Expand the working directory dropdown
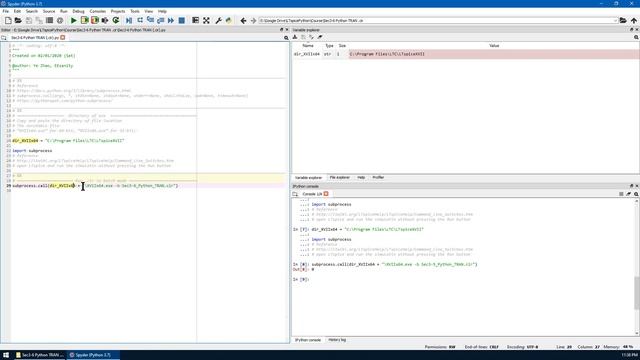 tap(615, 20)
